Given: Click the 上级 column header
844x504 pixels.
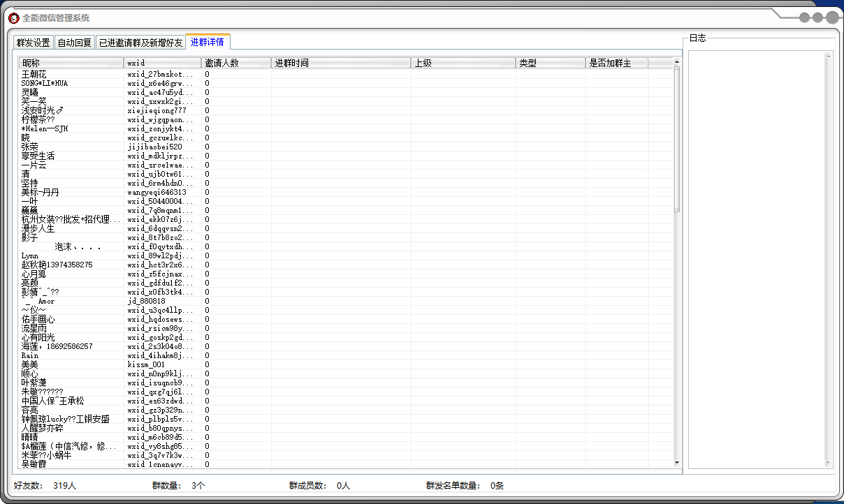Looking at the screenshot, I should click(x=463, y=63).
